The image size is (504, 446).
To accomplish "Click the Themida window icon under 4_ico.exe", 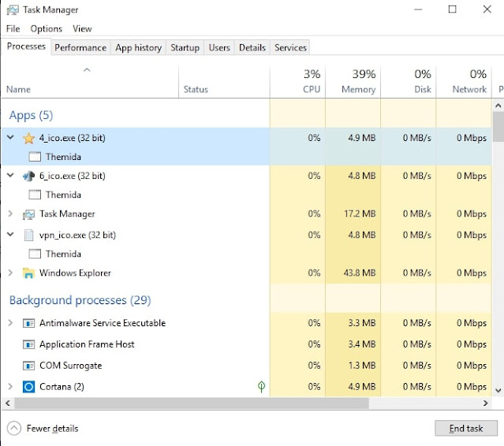I will 35,157.
